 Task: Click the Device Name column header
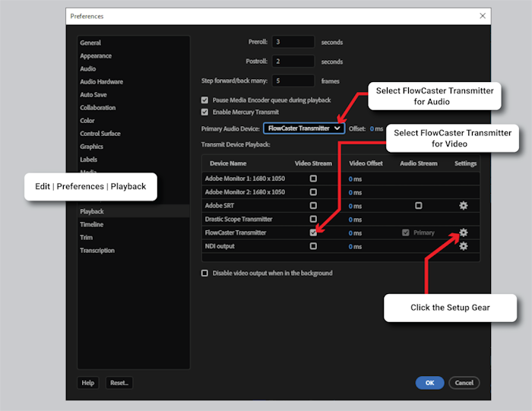click(x=228, y=163)
